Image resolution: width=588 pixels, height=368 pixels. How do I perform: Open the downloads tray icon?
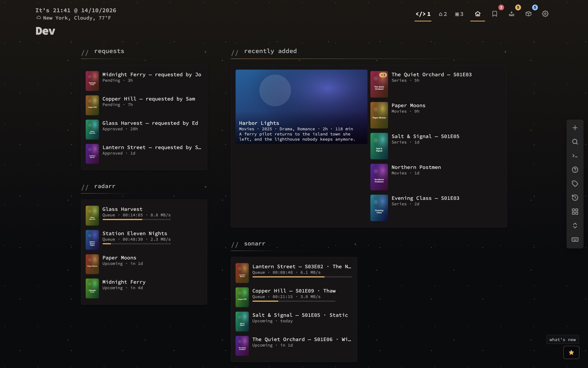pos(511,14)
